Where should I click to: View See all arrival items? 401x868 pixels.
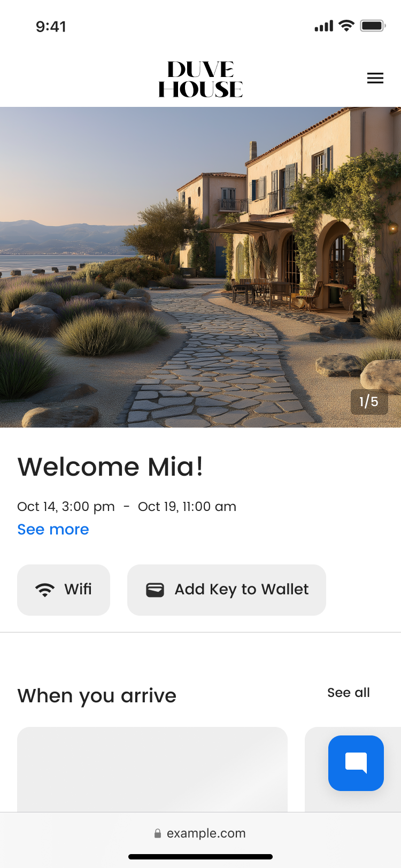349,693
